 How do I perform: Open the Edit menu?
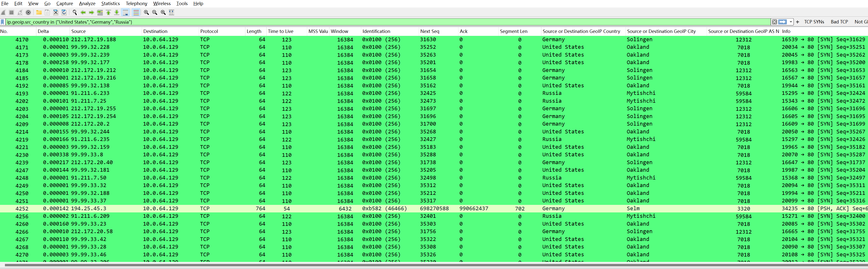(x=18, y=3)
